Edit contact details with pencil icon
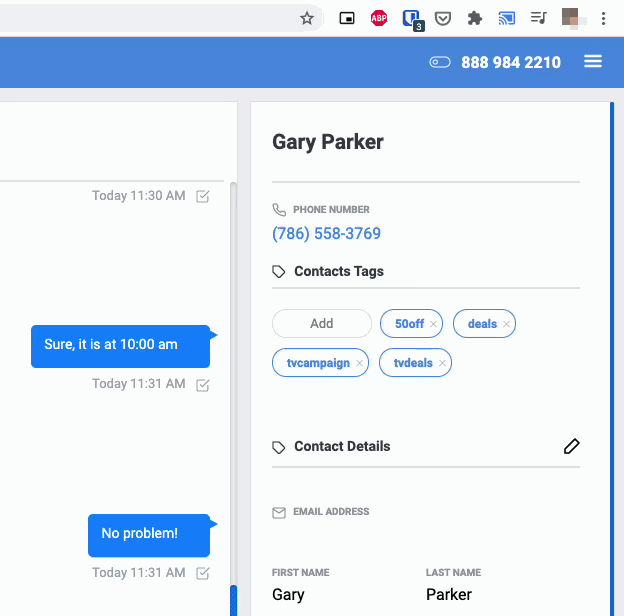624x616 pixels. click(571, 446)
